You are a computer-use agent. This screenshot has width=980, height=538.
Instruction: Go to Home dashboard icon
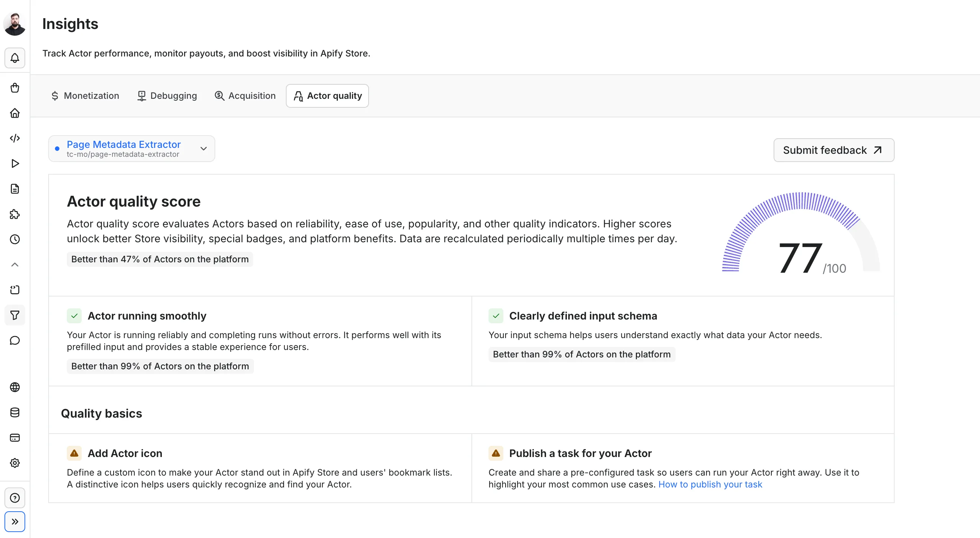tap(15, 113)
